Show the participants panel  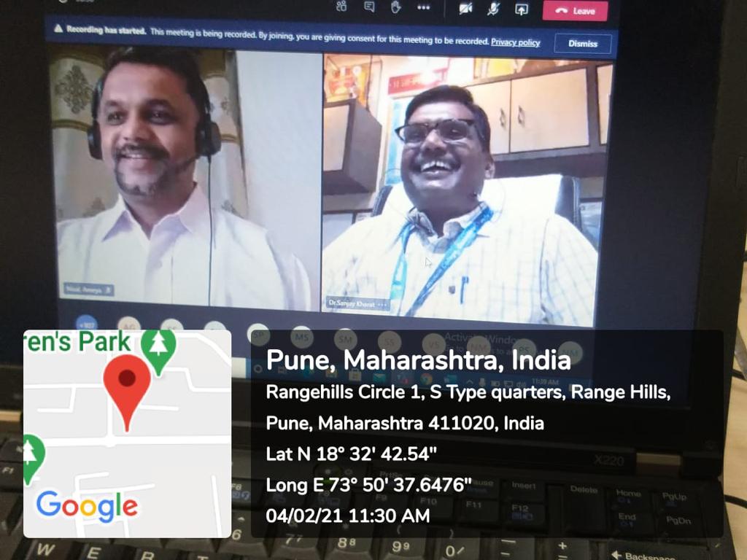(x=341, y=6)
